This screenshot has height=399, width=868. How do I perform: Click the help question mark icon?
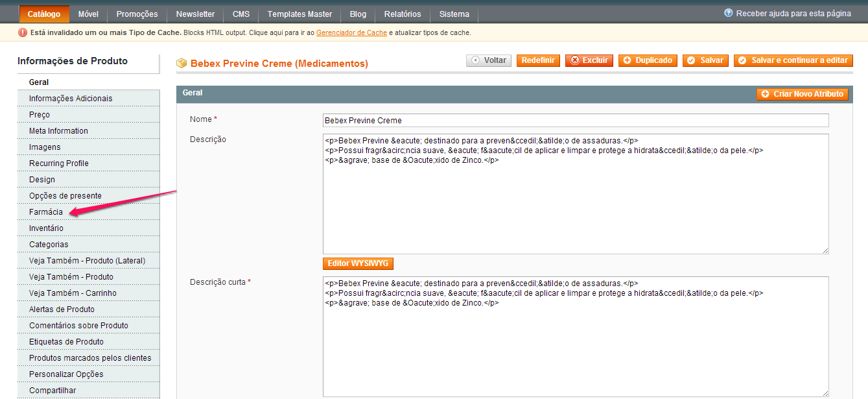(729, 13)
